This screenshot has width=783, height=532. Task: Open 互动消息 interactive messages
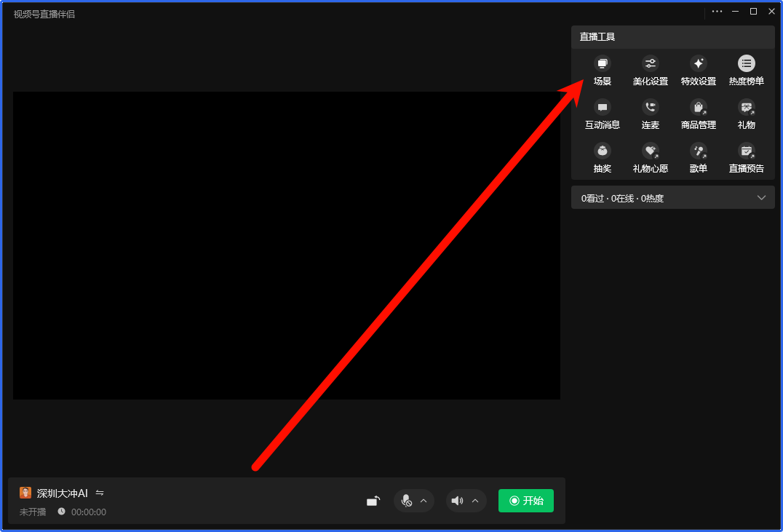click(x=602, y=113)
